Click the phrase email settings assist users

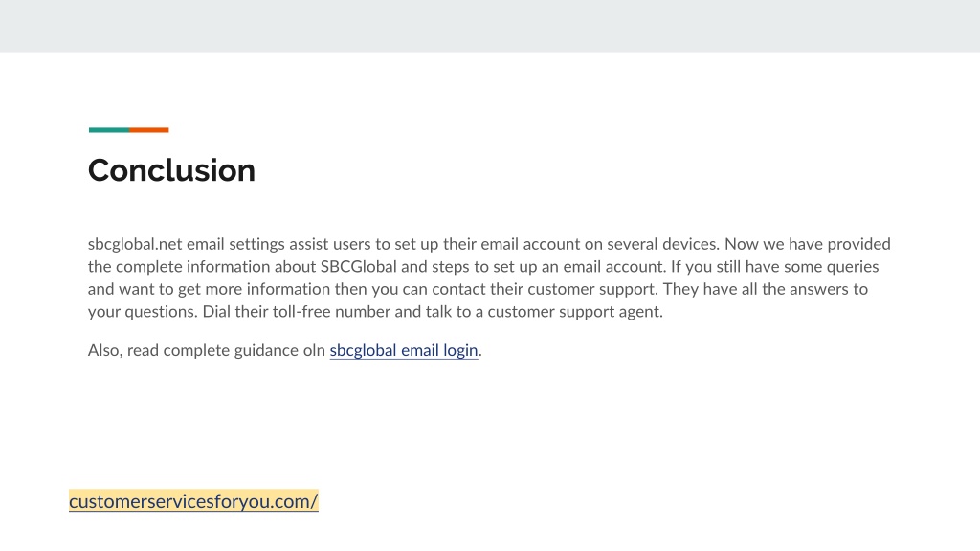tap(278, 244)
